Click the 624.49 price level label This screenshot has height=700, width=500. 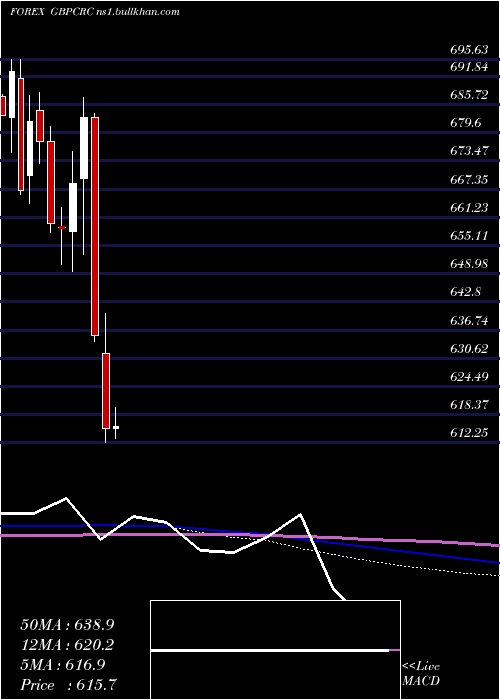point(468,377)
